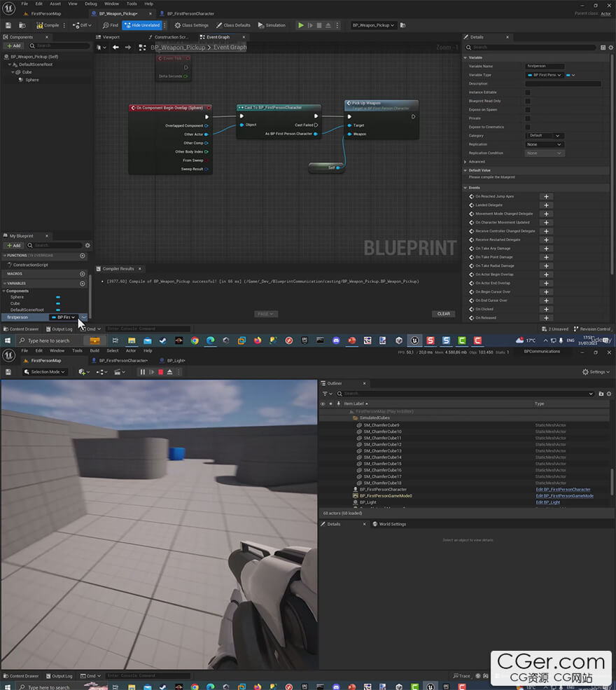
Task: Open the Variable Type dropdown in Details
Action: (x=545, y=75)
